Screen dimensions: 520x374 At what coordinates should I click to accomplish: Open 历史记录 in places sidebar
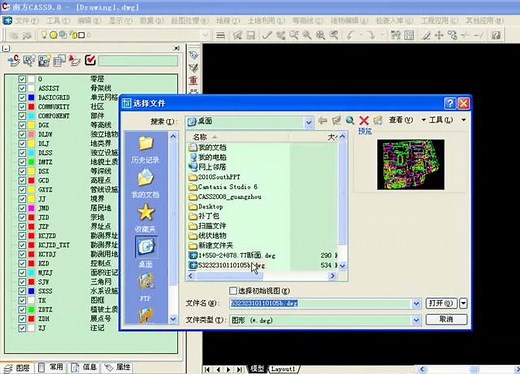(145, 150)
